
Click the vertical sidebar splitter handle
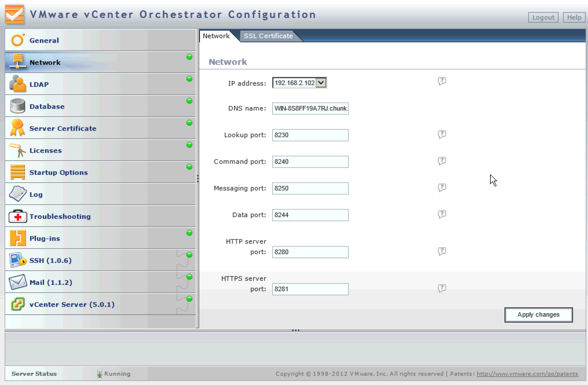point(198,179)
